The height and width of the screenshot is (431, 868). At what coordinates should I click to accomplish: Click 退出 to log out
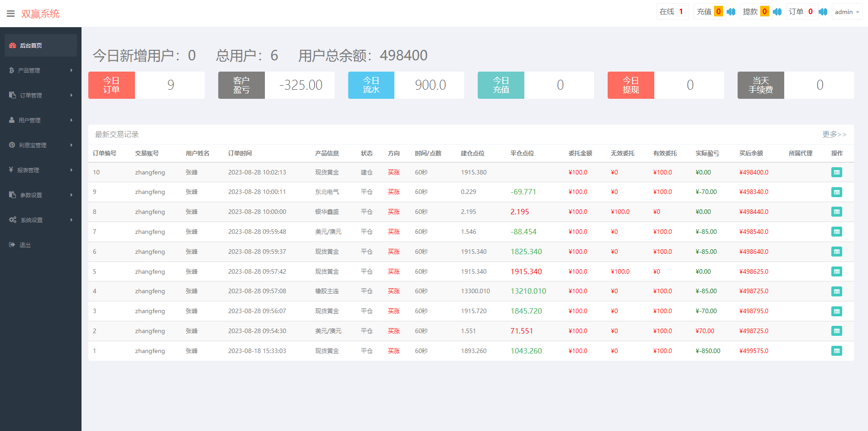[x=24, y=245]
